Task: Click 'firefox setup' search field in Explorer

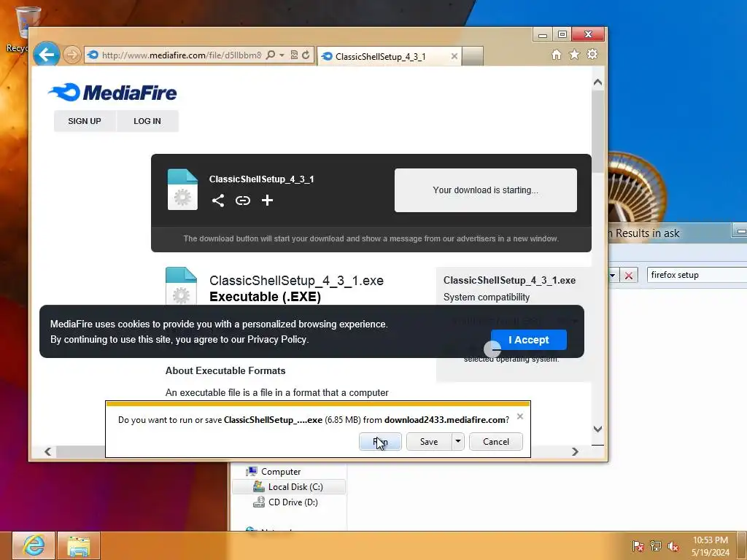Action: (x=696, y=275)
